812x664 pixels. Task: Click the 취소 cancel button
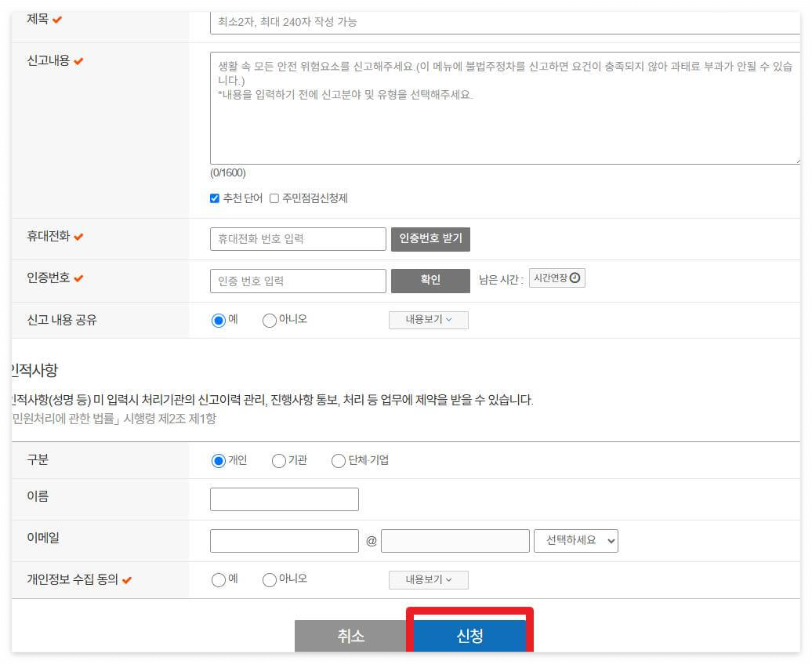351,636
